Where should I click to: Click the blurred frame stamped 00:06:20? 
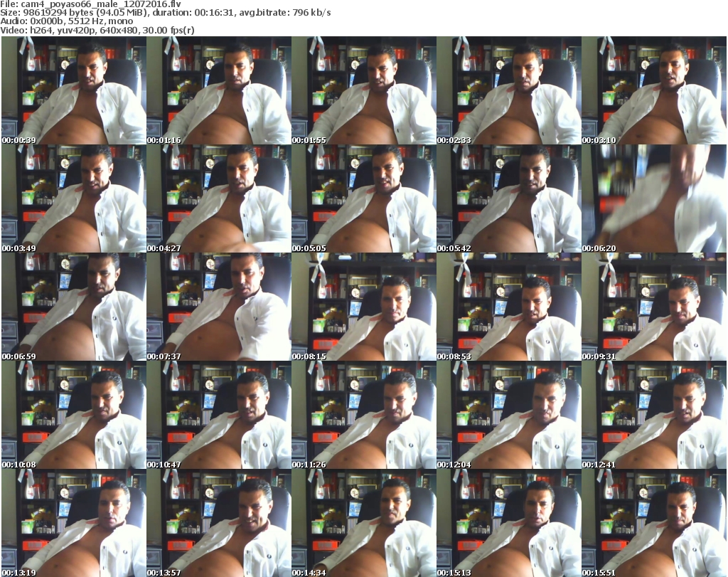[654, 198]
